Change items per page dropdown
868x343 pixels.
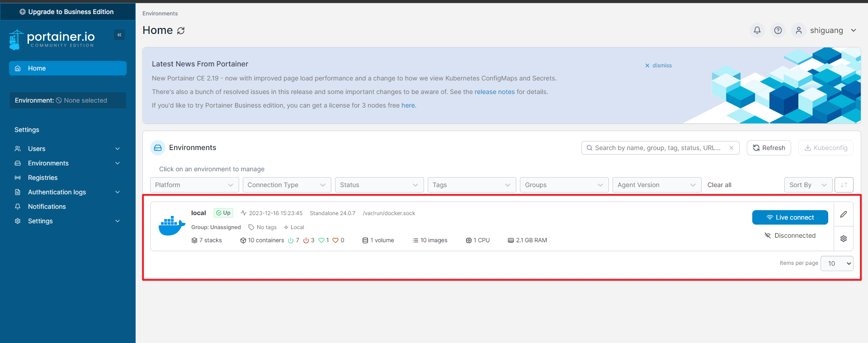(837, 263)
